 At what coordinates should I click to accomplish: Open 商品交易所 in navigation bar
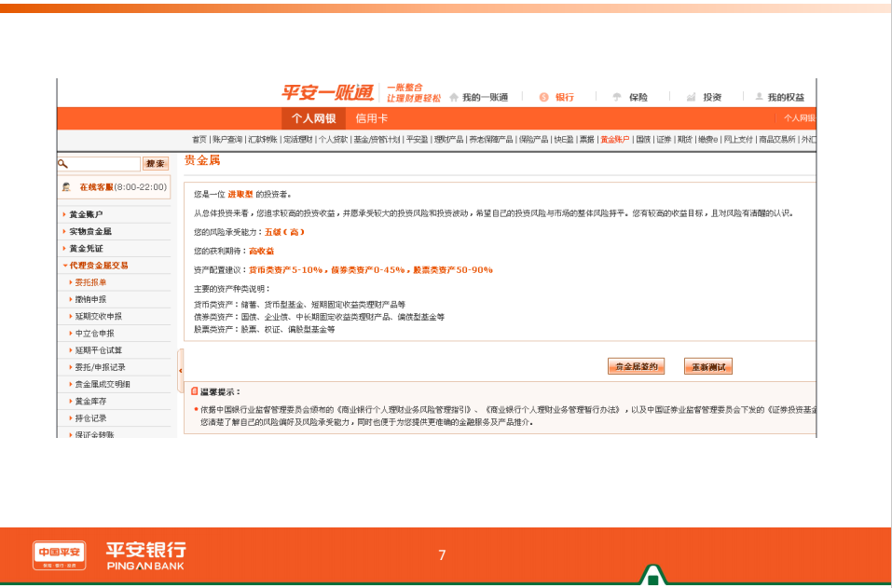click(x=777, y=140)
